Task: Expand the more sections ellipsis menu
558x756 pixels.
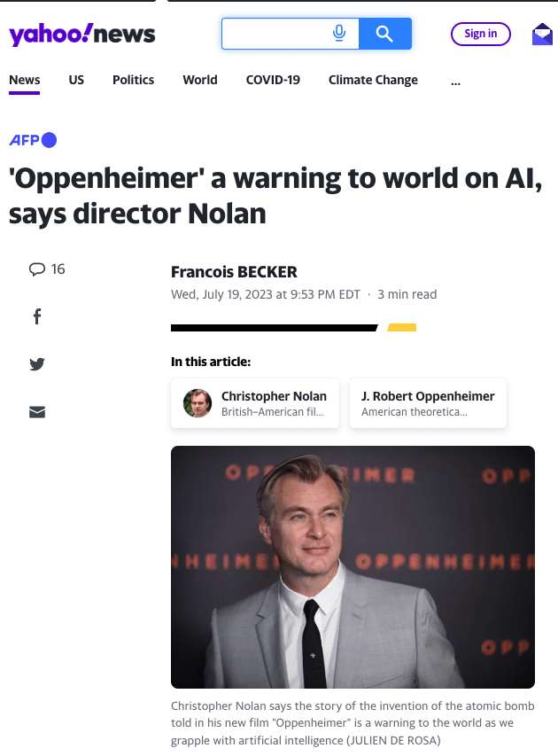Action: coord(455,81)
